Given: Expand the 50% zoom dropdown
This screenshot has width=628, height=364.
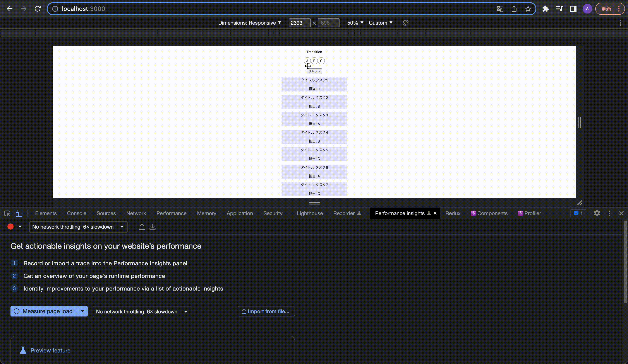Looking at the screenshot, I should pyautogui.click(x=355, y=23).
